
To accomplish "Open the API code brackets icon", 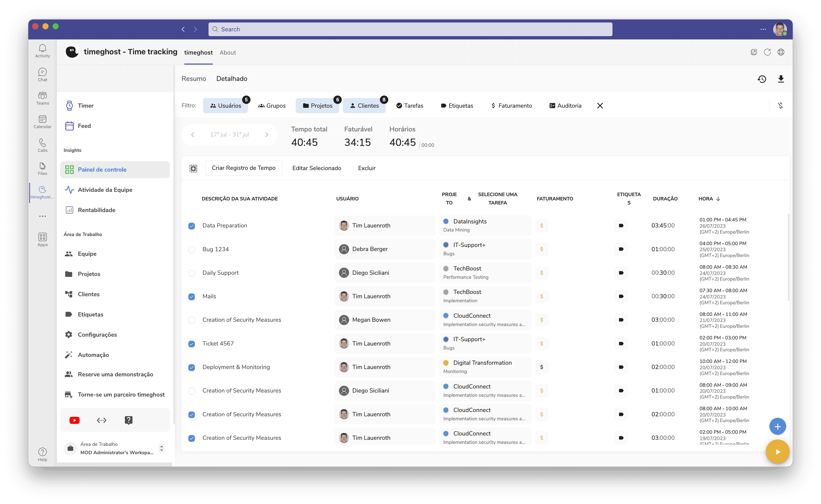I will [101, 420].
